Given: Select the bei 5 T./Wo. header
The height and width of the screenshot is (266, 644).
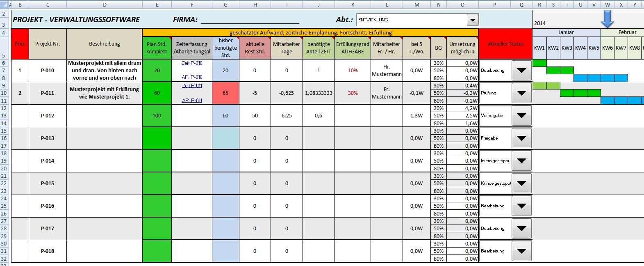Looking at the screenshot, I should [416, 48].
